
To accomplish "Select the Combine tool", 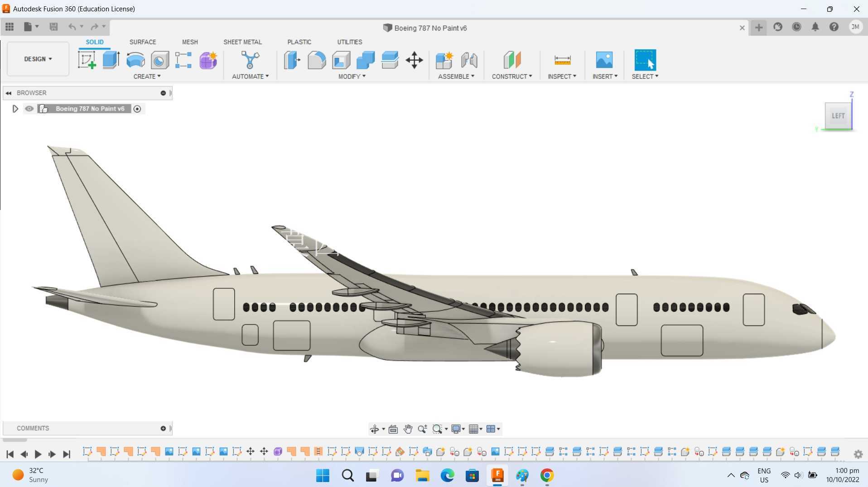I will tap(366, 60).
